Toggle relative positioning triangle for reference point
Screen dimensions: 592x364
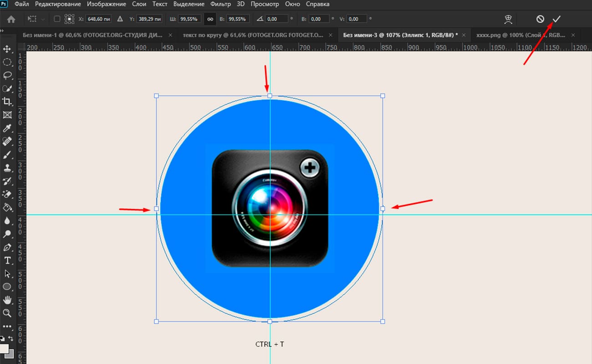pyautogui.click(x=120, y=19)
